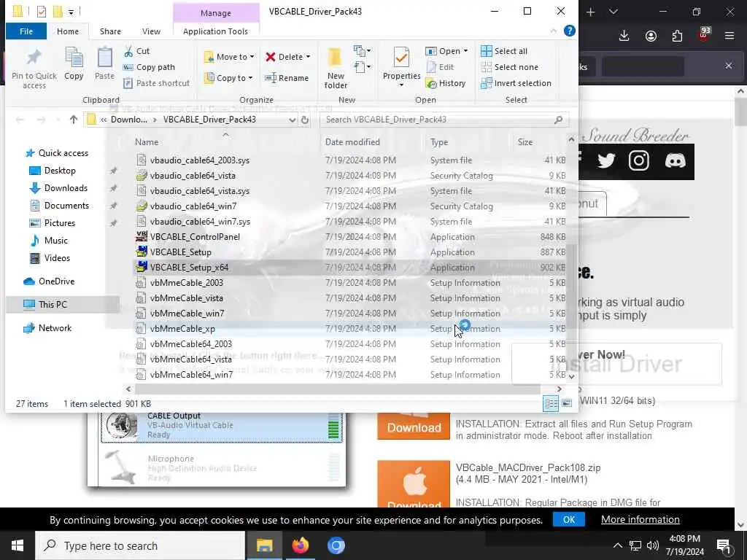Open More information cookie link
The width and height of the screenshot is (747, 560).
click(640, 519)
